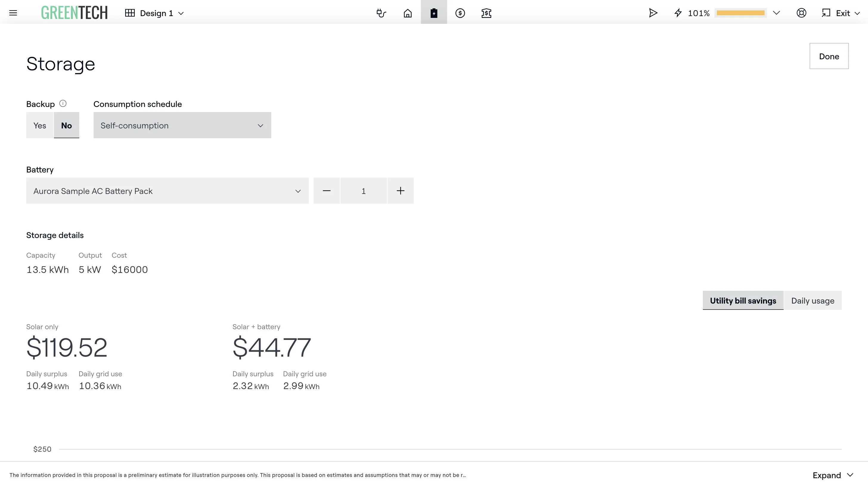Click the $16000 cost value
The width and height of the screenshot is (868, 488).
coord(130,270)
